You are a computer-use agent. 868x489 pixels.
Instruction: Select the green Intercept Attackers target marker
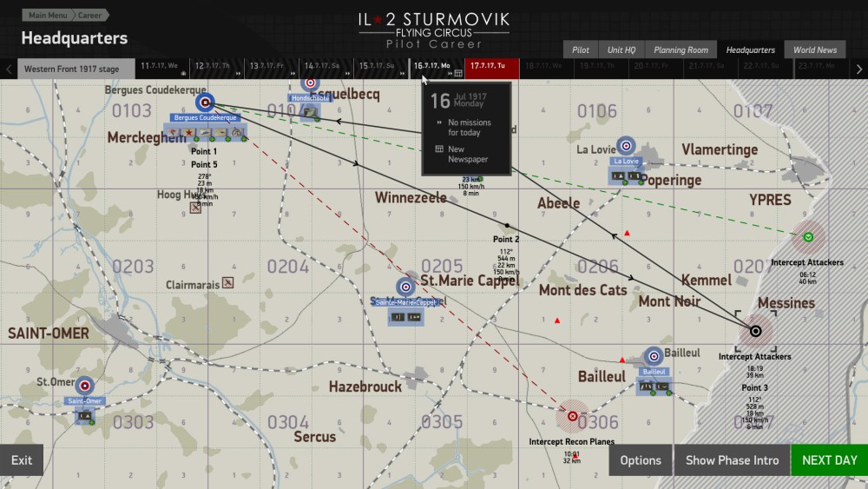(x=808, y=237)
